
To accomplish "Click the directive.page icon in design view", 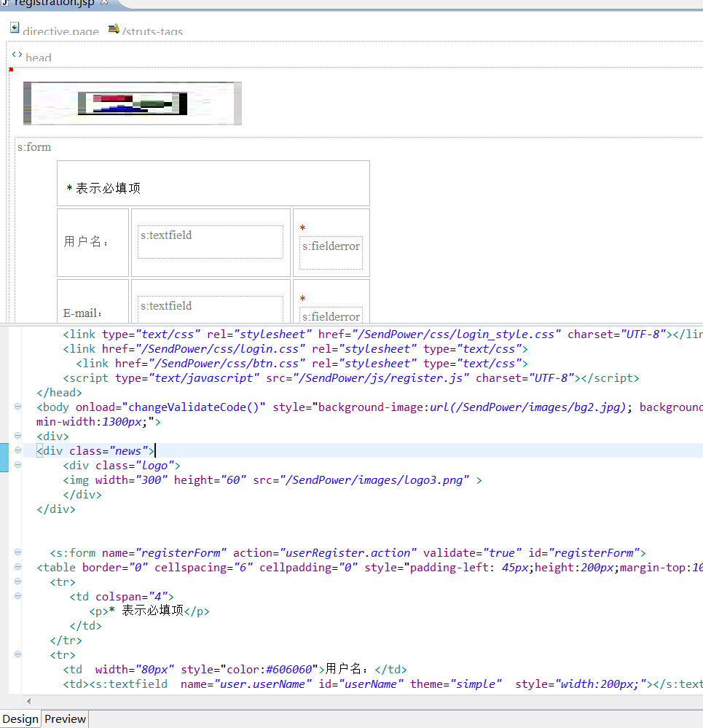I will [x=15, y=28].
